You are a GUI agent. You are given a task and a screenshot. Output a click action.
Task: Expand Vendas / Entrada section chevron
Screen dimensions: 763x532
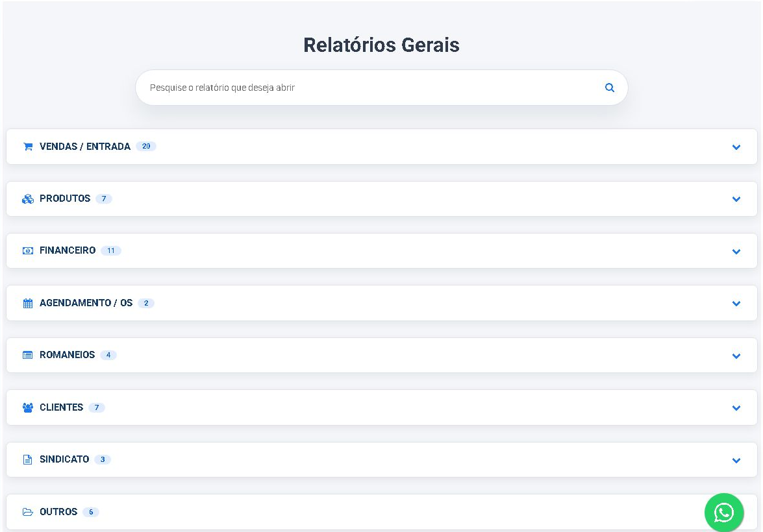point(736,147)
